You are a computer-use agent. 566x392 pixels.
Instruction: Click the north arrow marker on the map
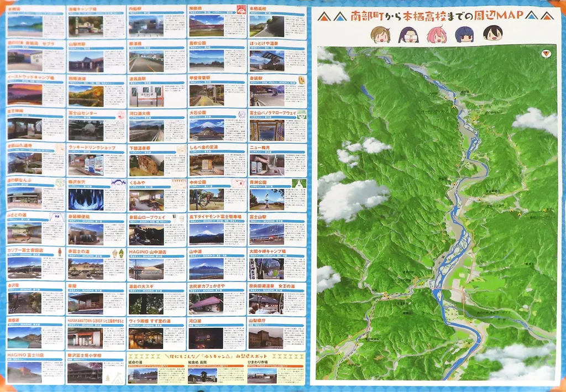click(x=546, y=54)
